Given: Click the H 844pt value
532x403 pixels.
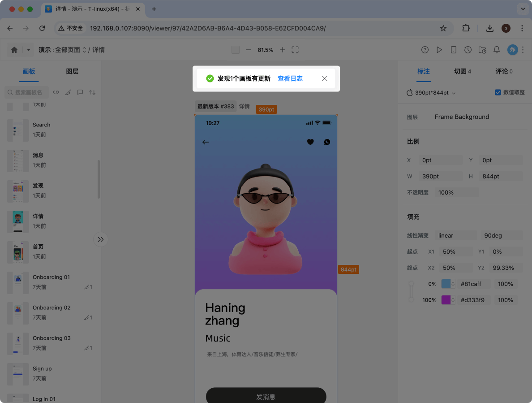Looking at the screenshot, I should [x=501, y=176].
